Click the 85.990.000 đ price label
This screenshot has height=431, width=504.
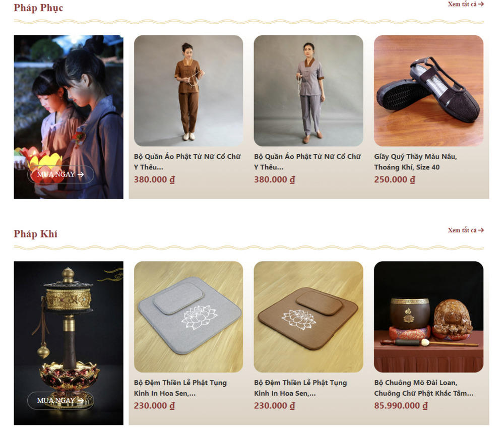(401, 406)
